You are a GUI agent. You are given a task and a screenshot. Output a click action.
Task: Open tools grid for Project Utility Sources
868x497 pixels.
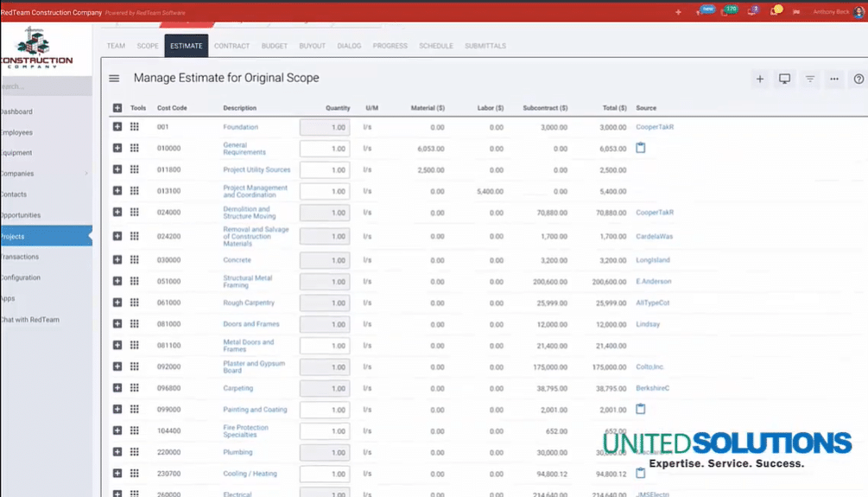135,169
